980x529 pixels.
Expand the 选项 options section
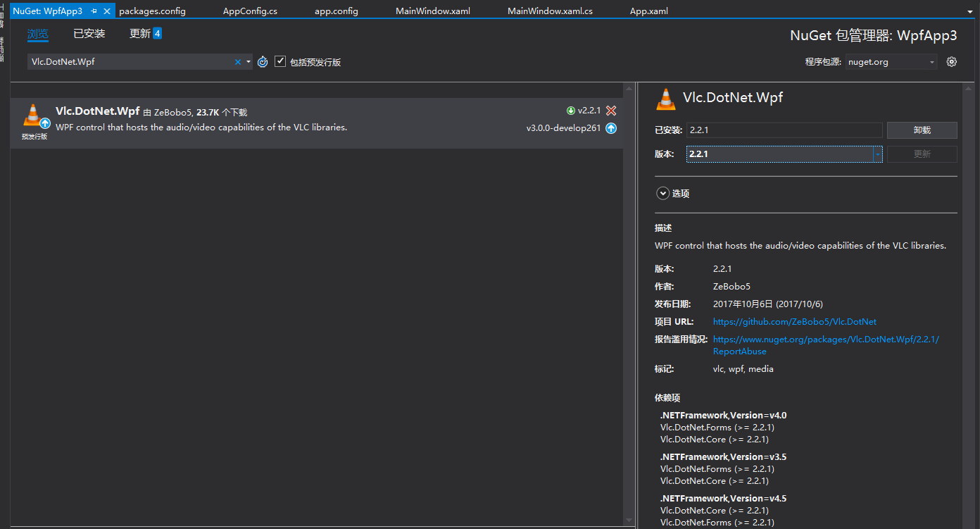tap(662, 193)
